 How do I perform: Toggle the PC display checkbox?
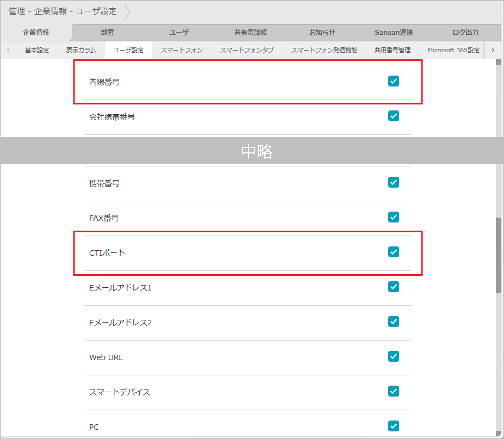coord(393,426)
